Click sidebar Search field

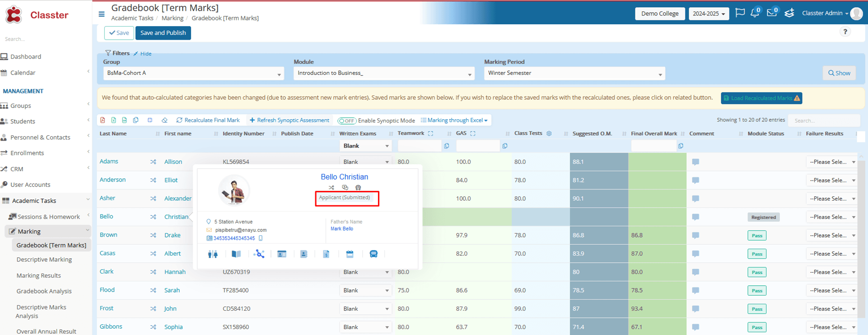45,39
